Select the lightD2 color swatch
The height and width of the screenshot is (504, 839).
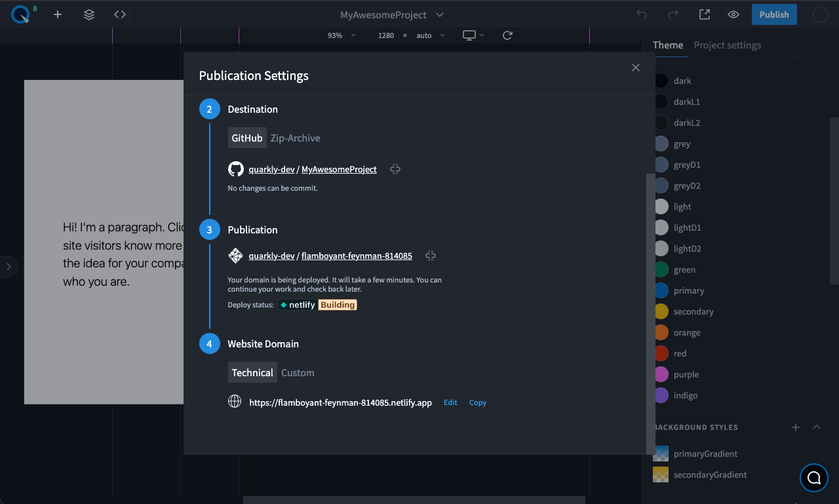click(x=661, y=248)
